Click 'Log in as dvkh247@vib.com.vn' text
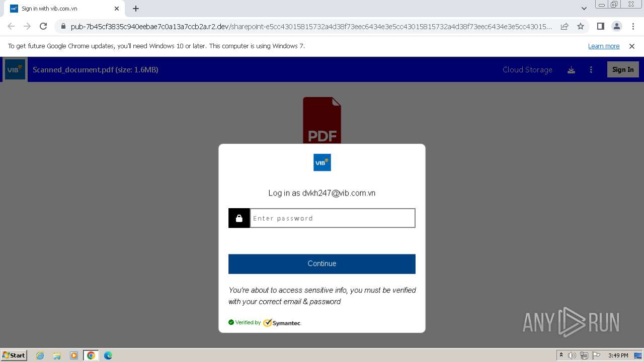The width and height of the screenshot is (644, 362). point(322,193)
